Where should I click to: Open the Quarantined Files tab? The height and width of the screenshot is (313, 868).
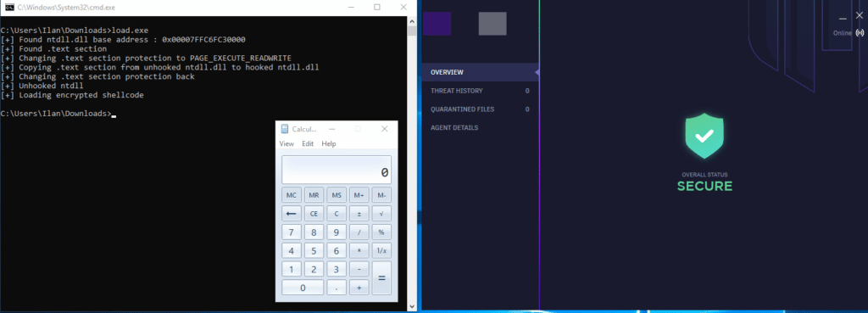tap(481, 109)
